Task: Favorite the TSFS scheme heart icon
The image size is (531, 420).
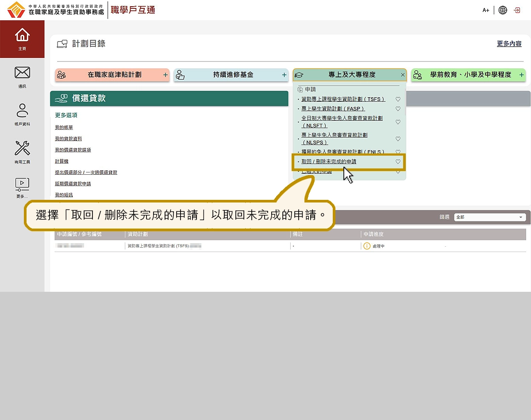Action: [398, 99]
